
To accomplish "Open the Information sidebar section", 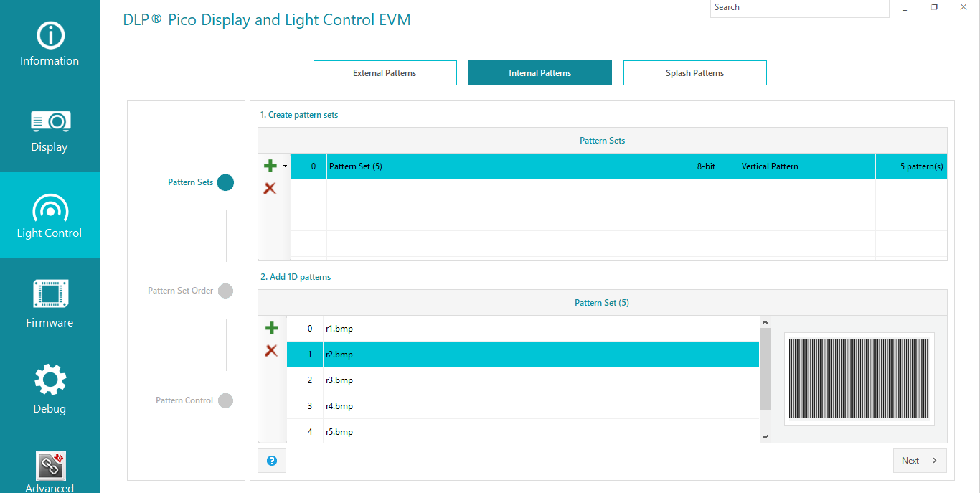I will (50, 43).
